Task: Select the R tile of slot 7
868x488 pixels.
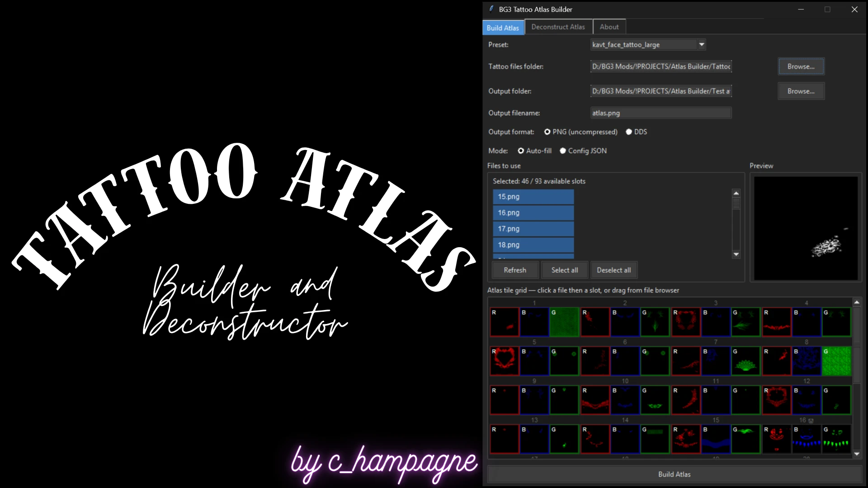Action: [x=686, y=361]
